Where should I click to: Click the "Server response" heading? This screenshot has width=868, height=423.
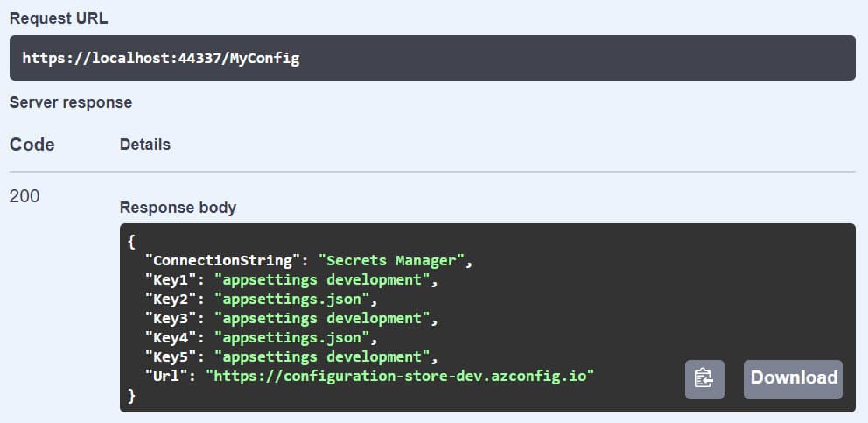click(71, 102)
